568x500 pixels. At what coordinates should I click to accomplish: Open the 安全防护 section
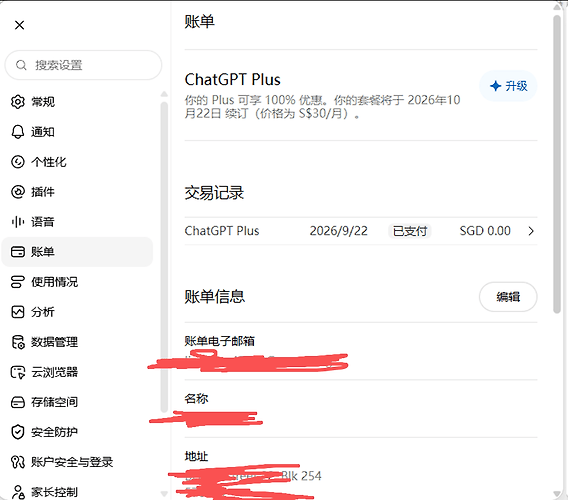(x=77, y=432)
